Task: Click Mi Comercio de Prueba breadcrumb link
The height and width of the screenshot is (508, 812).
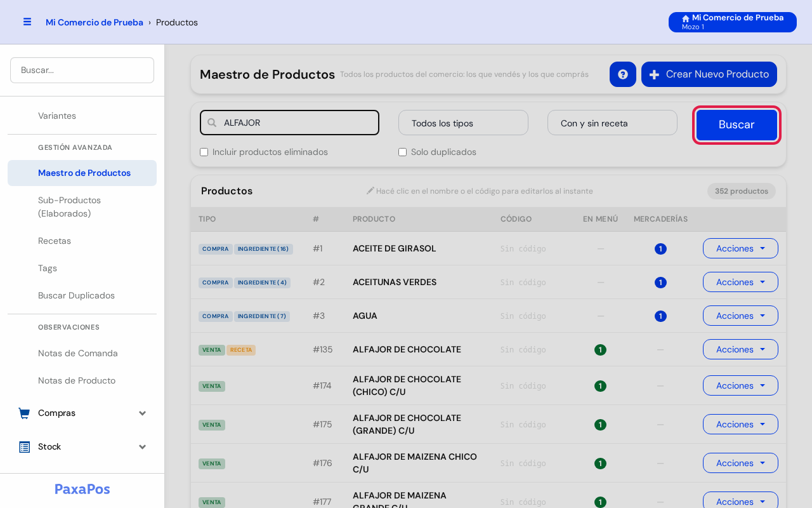Action: pyautogui.click(x=95, y=22)
